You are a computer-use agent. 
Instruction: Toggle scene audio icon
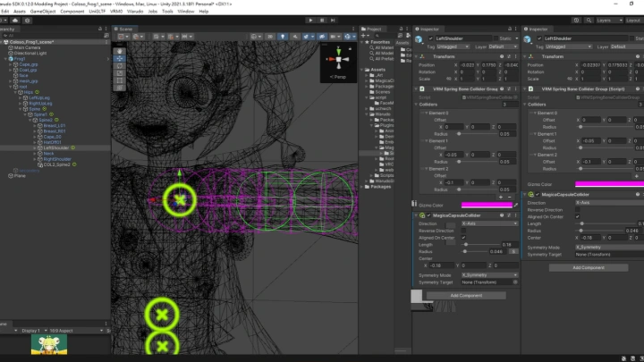[x=295, y=37]
